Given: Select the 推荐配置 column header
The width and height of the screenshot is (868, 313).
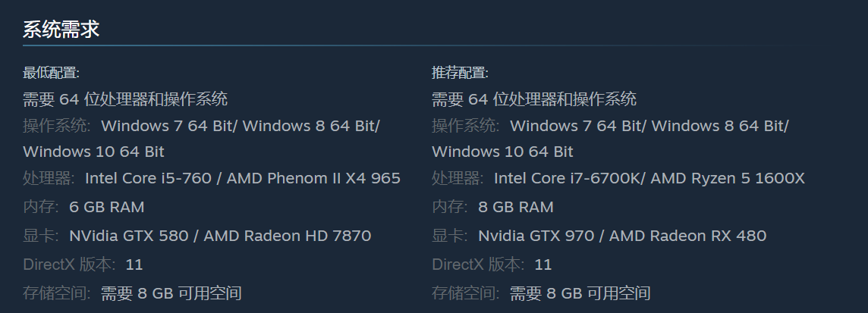Looking at the screenshot, I should click(x=460, y=73).
